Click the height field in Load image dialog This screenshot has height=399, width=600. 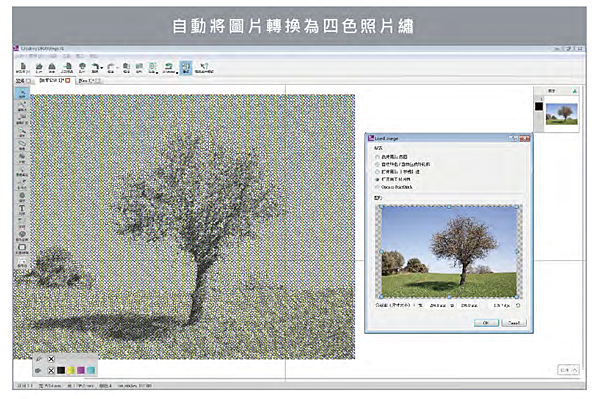[x=469, y=306]
